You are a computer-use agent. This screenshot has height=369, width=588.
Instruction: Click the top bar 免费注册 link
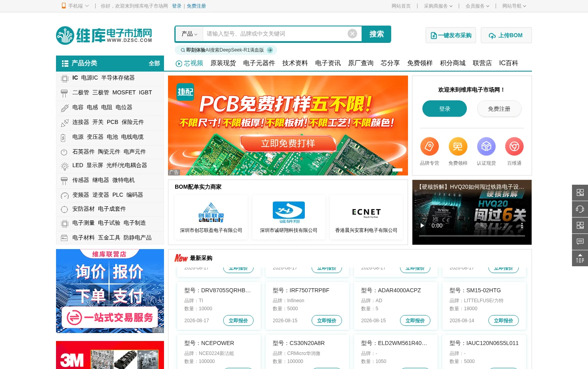[x=196, y=6]
